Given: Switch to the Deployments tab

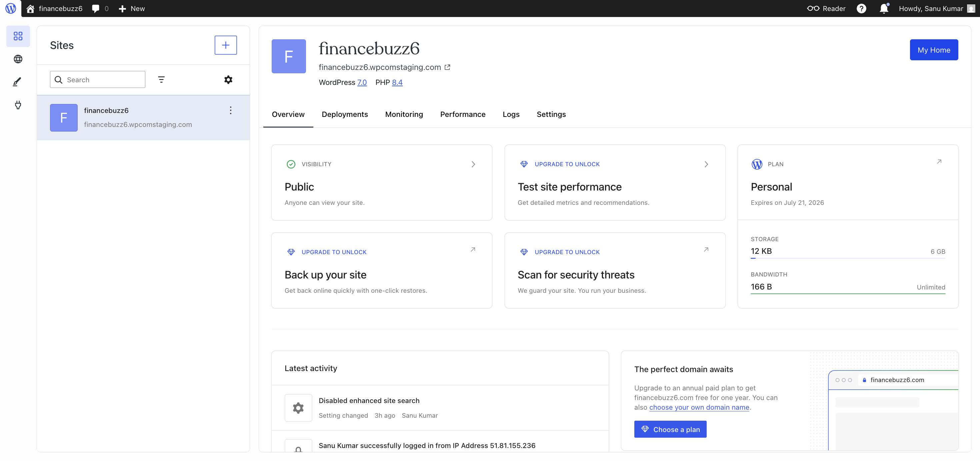Looking at the screenshot, I should (x=345, y=114).
